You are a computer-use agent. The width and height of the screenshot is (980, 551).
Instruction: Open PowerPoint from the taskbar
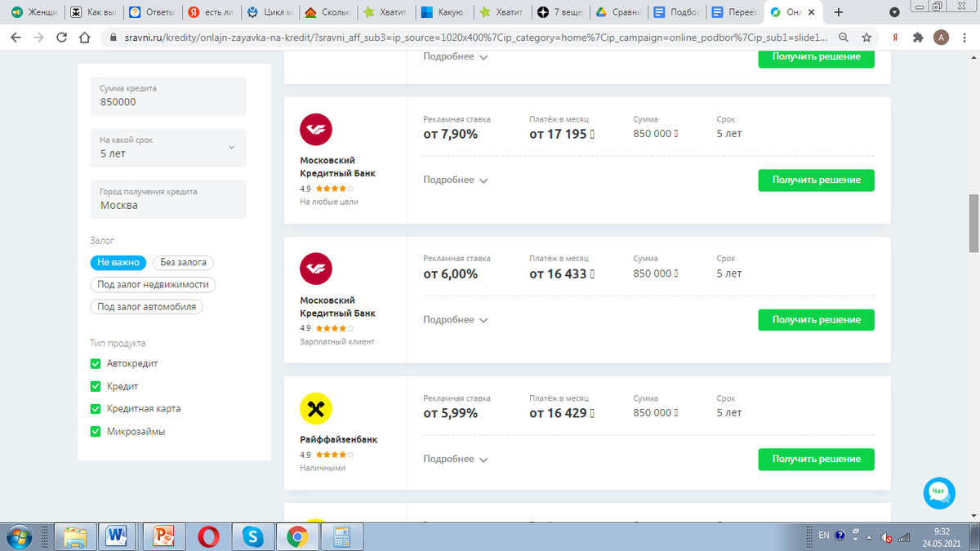tap(163, 536)
